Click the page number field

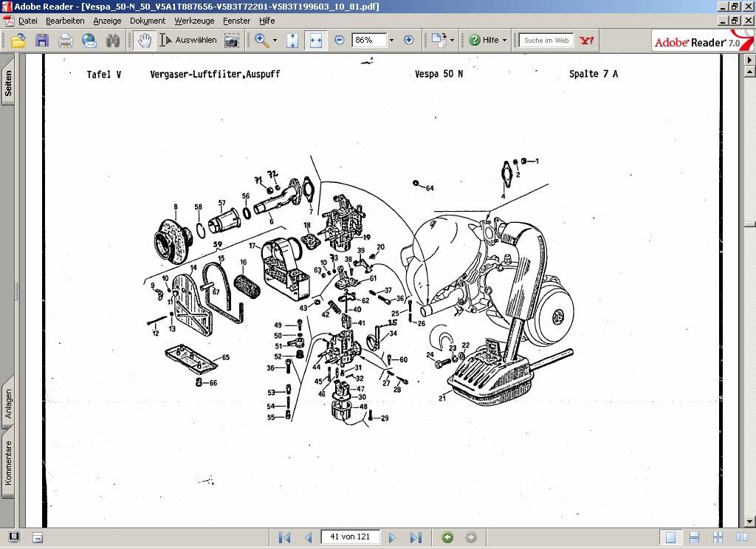tap(350, 536)
